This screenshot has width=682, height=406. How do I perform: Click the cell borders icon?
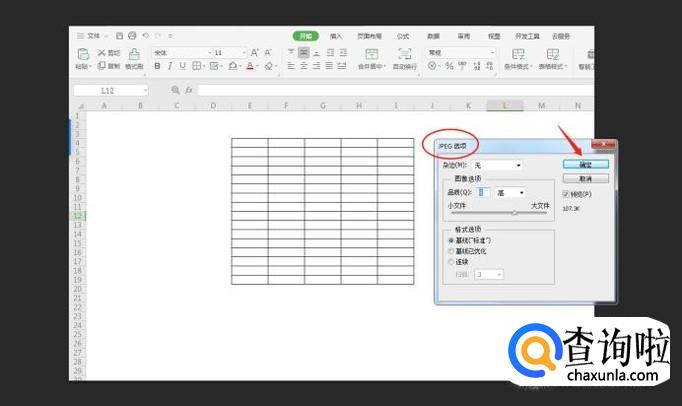(197, 66)
